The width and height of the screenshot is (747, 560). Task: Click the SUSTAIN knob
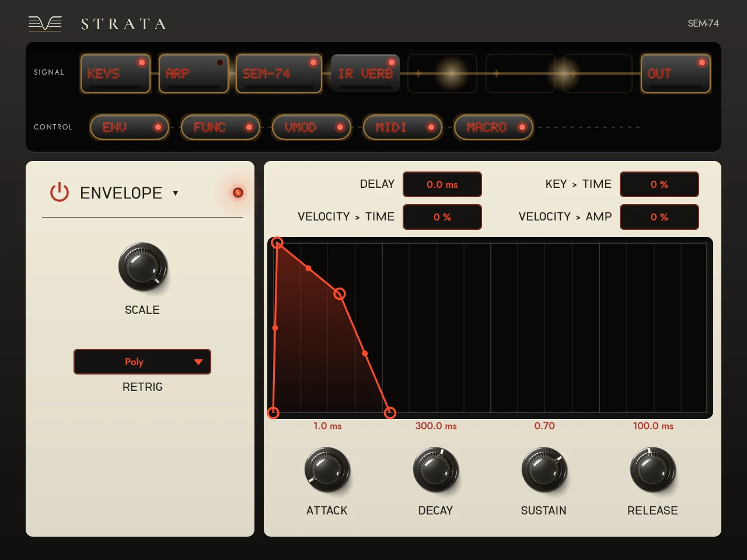[x=544, y=470]
